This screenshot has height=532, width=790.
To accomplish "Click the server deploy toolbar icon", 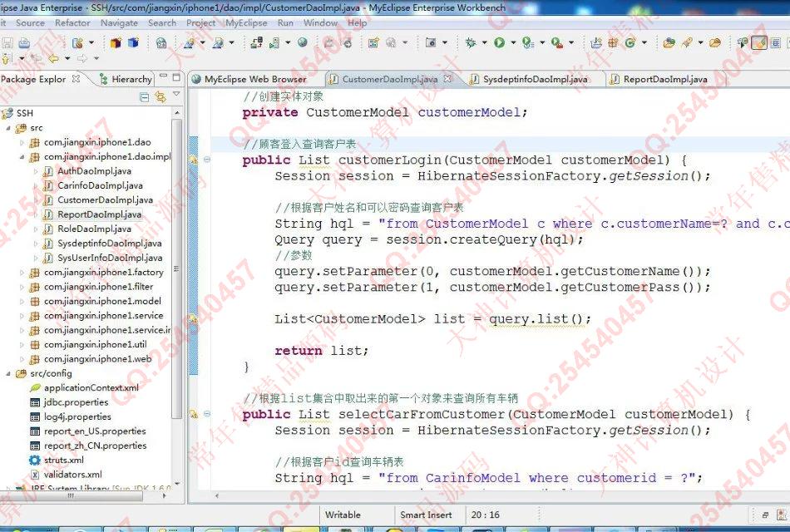I will [256, 43].
